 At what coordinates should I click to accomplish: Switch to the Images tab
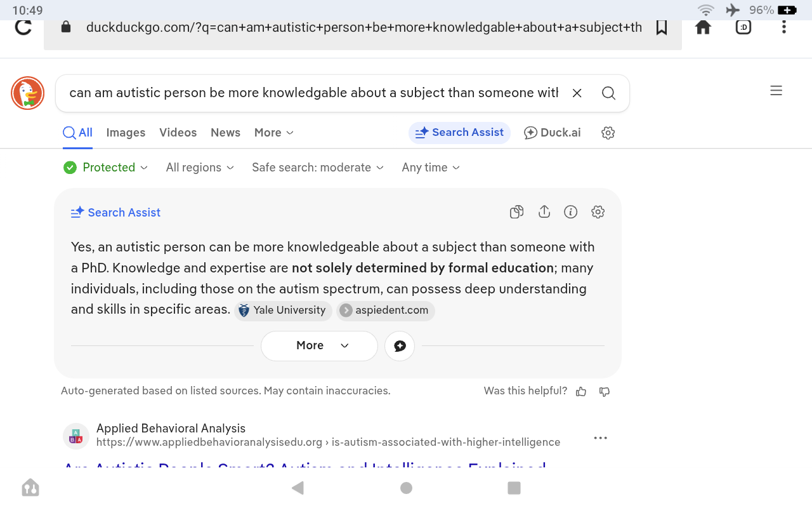point(126,133)
